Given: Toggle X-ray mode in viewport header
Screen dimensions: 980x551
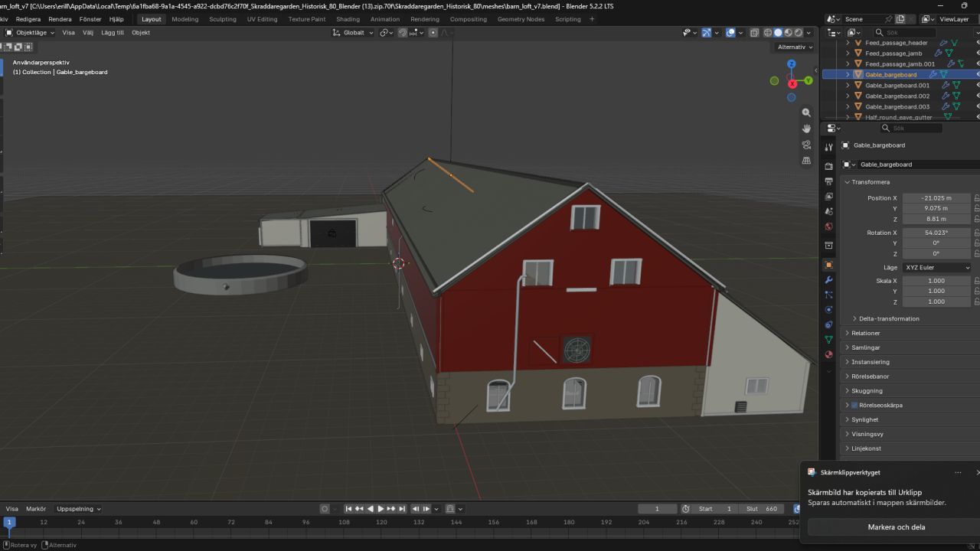Looking at the screenshot, I should tap(755, 33).
